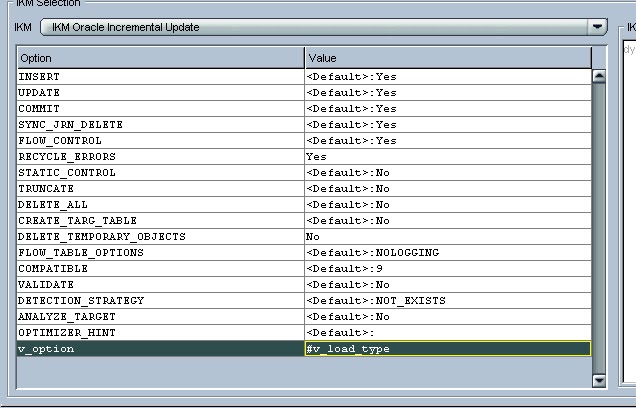
Task: Click the OPTIMIZER_HINT value cell
Action: point(448,333)
